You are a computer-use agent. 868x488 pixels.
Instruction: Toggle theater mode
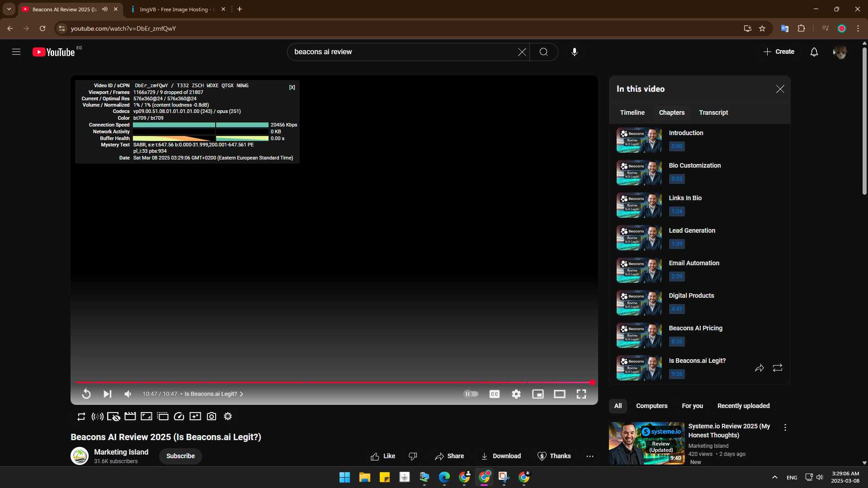pos(559,394)
